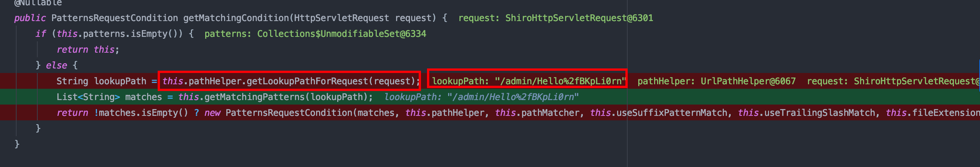Click the this.useTrailingSlashMatch argument

pos(806,113)
